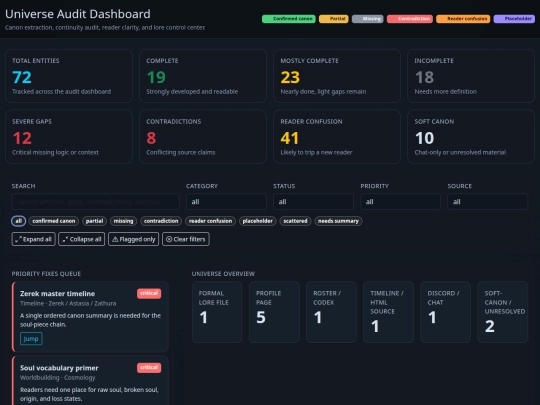Viewport: 540px width, 405px height.
Task: Click the Clear filters button
Action: (x=186, y=239)
